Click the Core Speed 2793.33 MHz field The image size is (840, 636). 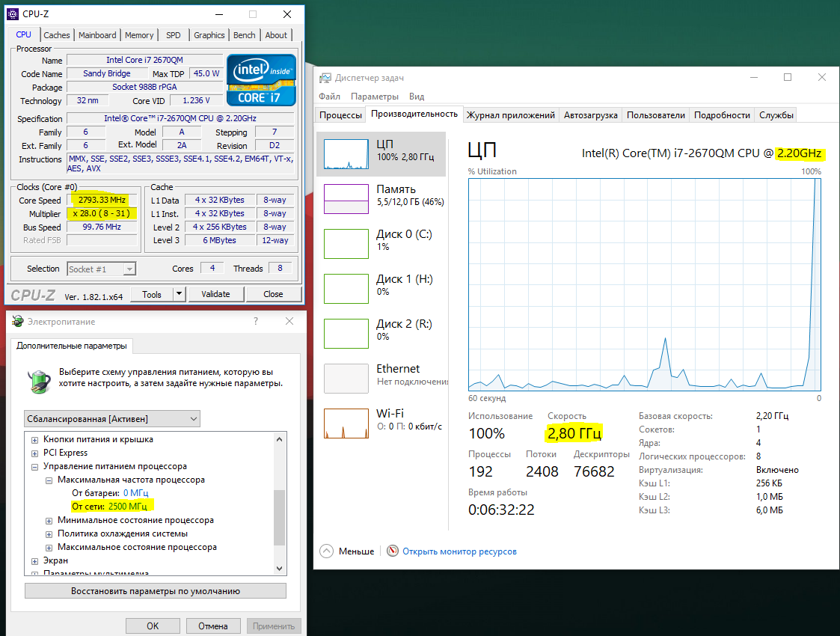pos(102,200)
